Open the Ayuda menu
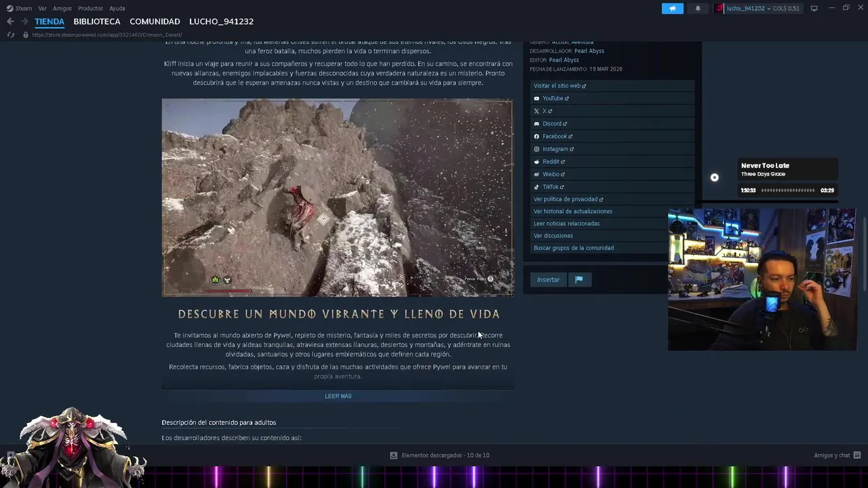This screenshot has width=868, height=488. [x=117, y=8]
